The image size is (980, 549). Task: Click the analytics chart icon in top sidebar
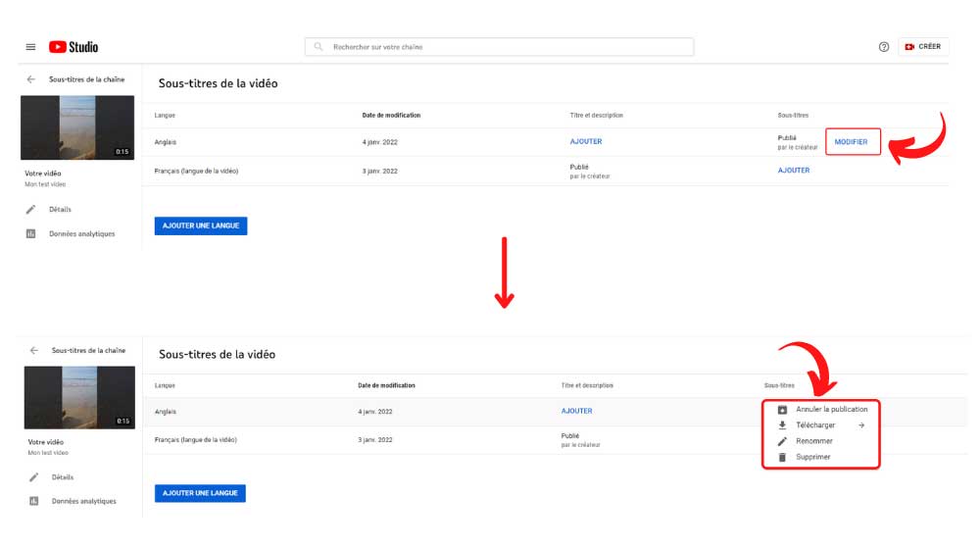(30, 234)
